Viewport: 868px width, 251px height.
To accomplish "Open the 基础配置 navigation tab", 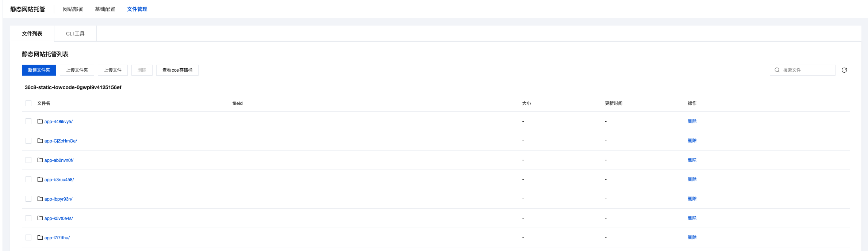I will tap(105, 9).
